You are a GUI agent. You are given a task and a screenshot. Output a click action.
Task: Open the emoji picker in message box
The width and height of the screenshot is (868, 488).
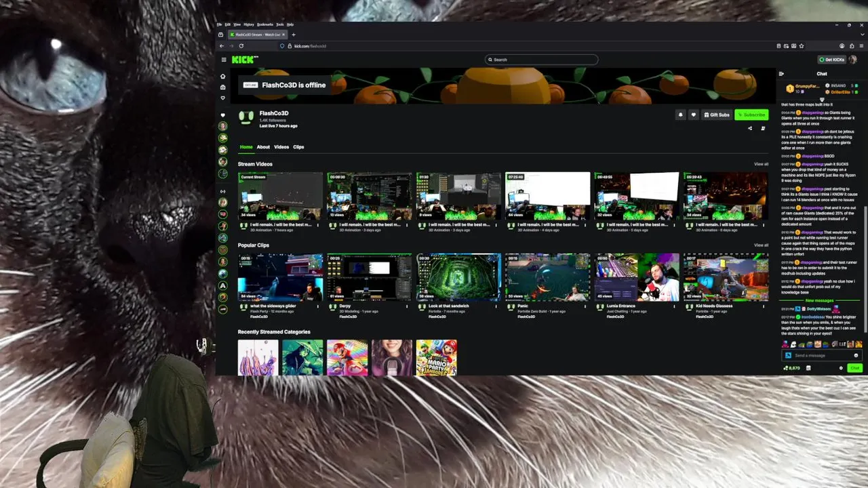click(x=856, y=355)
